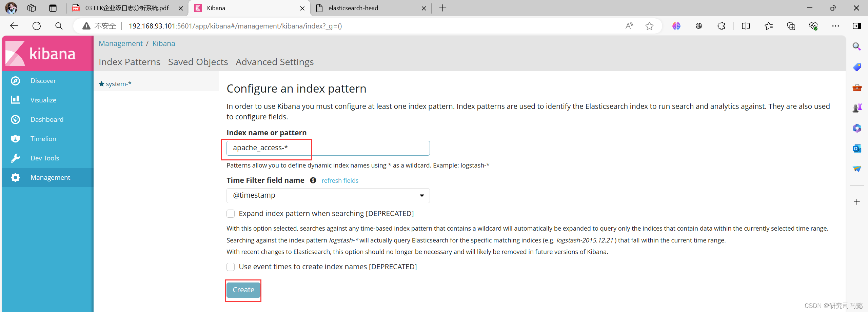Open Management in sidebar

pos(47,177)
